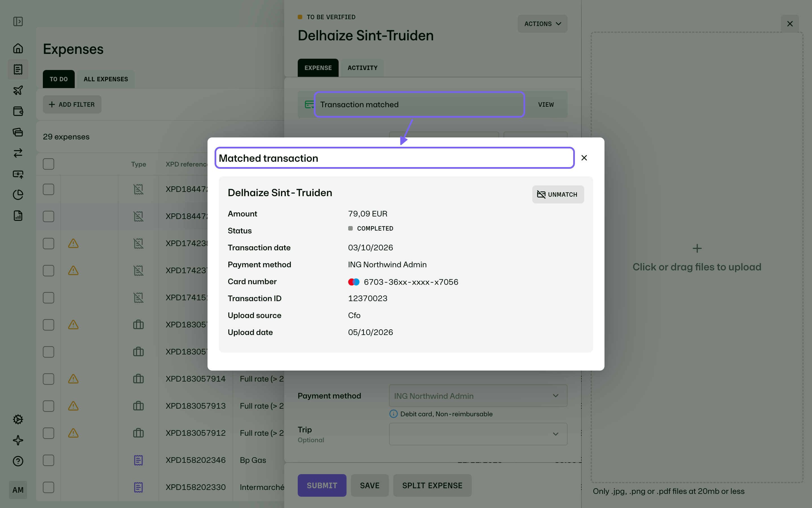The height and width of the screenshot is (508, 812).
Task: Close the Matched transaction dialog
Action: (x=584, y=158)
